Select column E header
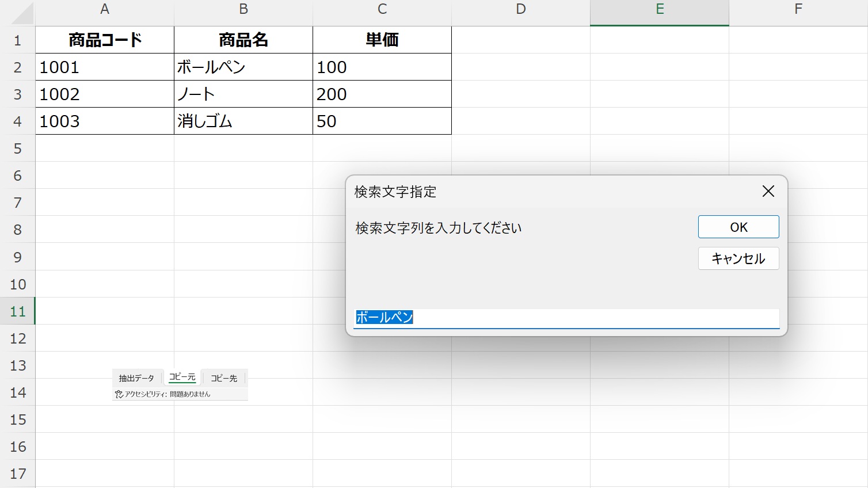The image size is (868, 488). click(x=659, y=9)
